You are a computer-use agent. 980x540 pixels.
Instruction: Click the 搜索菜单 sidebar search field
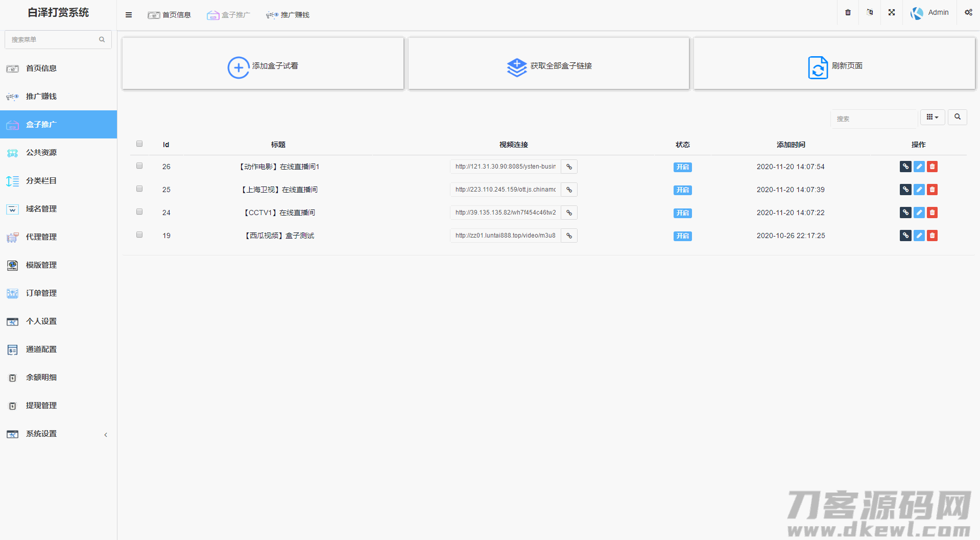[x=54, y=39]
